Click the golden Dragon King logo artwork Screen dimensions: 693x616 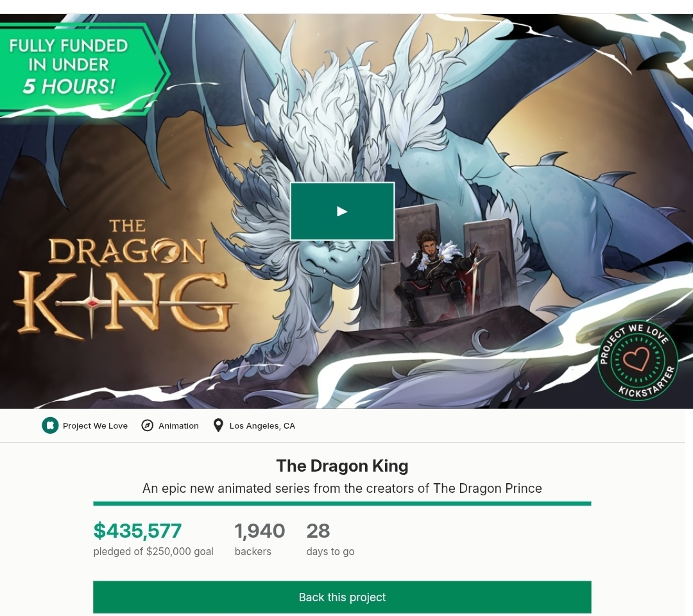122,282
